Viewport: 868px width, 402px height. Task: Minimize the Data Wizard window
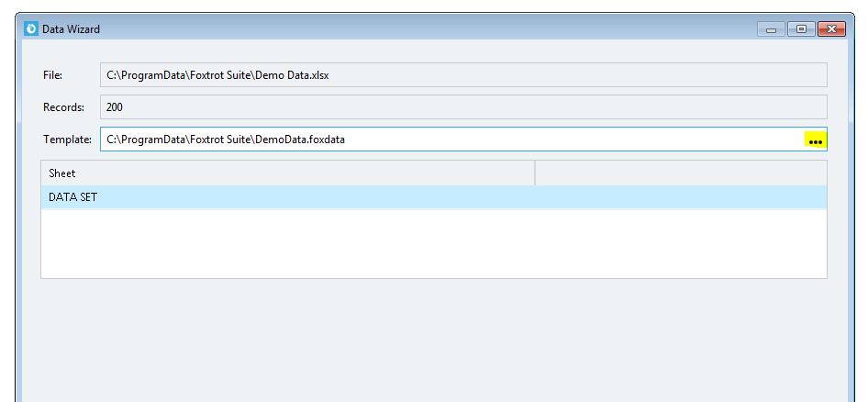771,29
